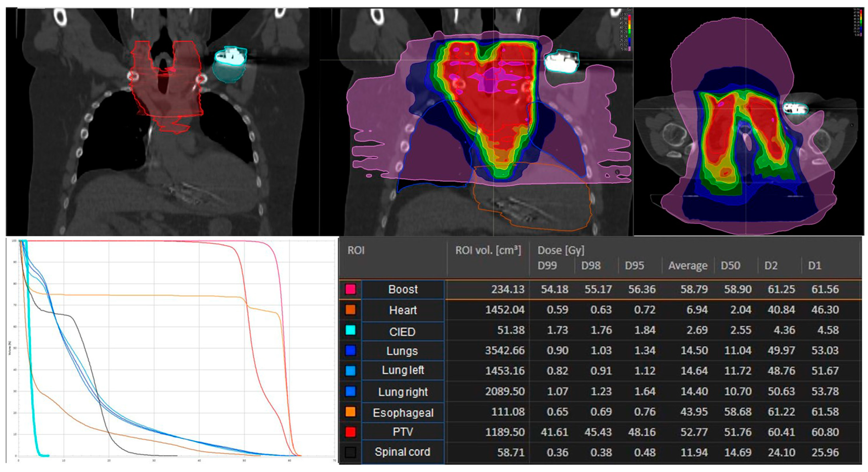868x472 pixels.
Task: Click the D1 column header
Action: click(x=814, y=266)
